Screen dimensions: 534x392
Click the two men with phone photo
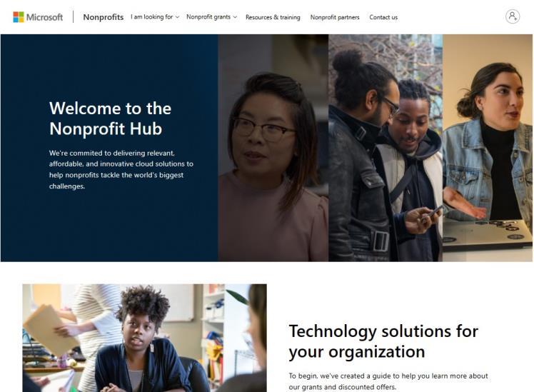(x=386, y=148)
